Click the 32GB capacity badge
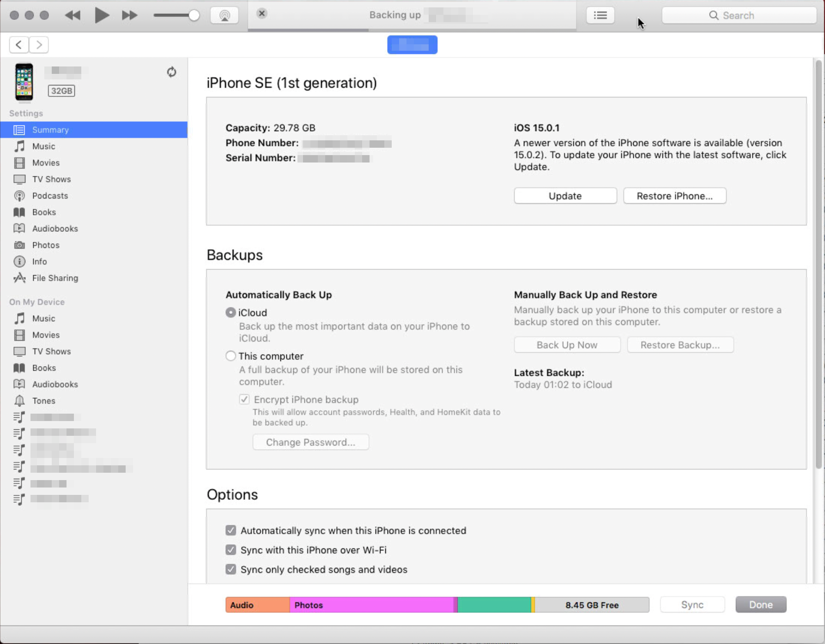The width and height of the screenshot is (825, 644). [x=61, y=91]
